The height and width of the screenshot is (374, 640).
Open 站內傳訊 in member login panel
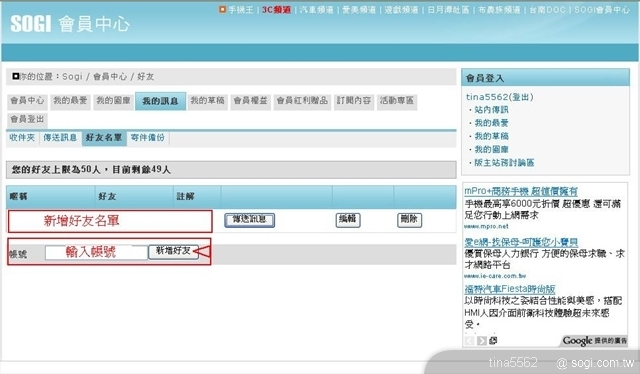click(x=491, y=110)
